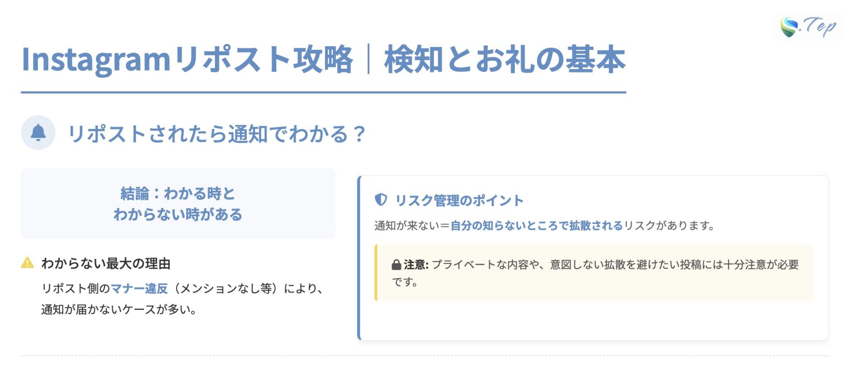Click the blue left border of risk card
The image size is (868, 369).
(359, 258)
